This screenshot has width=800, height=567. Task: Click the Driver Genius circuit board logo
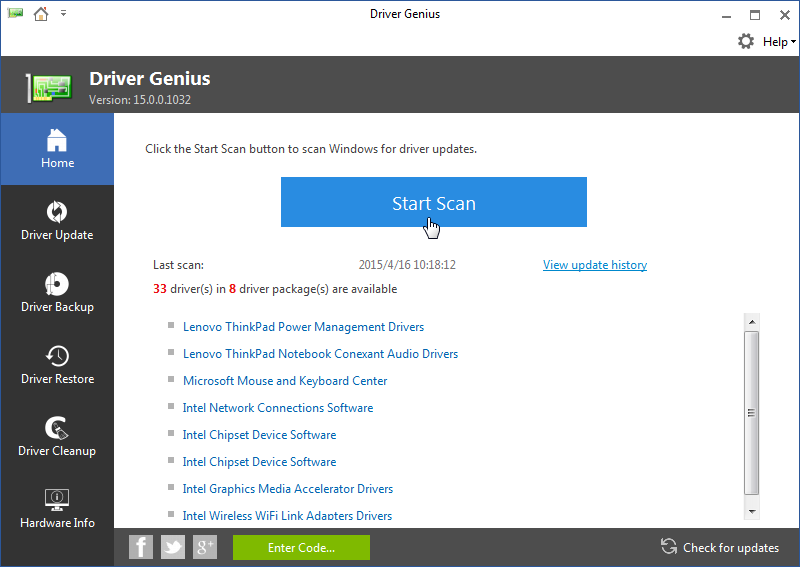[49, 87]
